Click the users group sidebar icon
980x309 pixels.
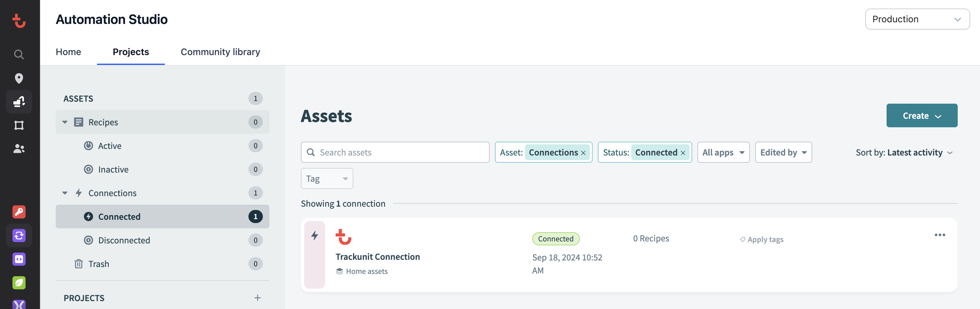[19, 149]
